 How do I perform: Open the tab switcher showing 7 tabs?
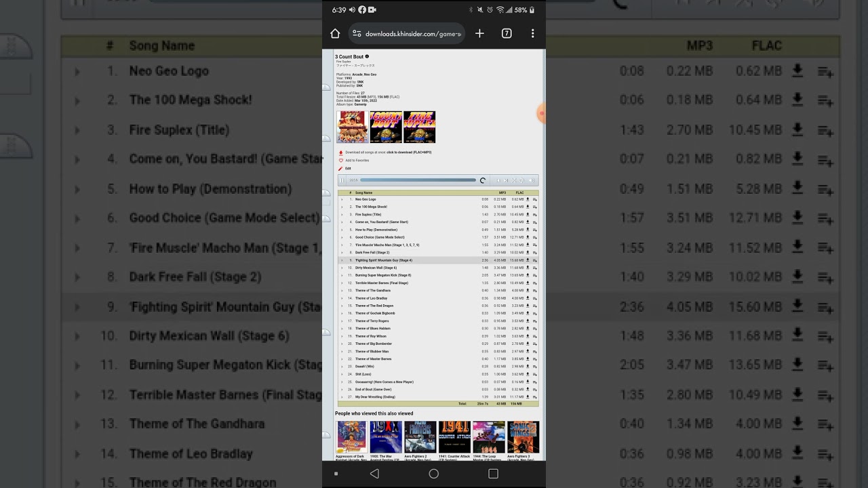(507, 33)
